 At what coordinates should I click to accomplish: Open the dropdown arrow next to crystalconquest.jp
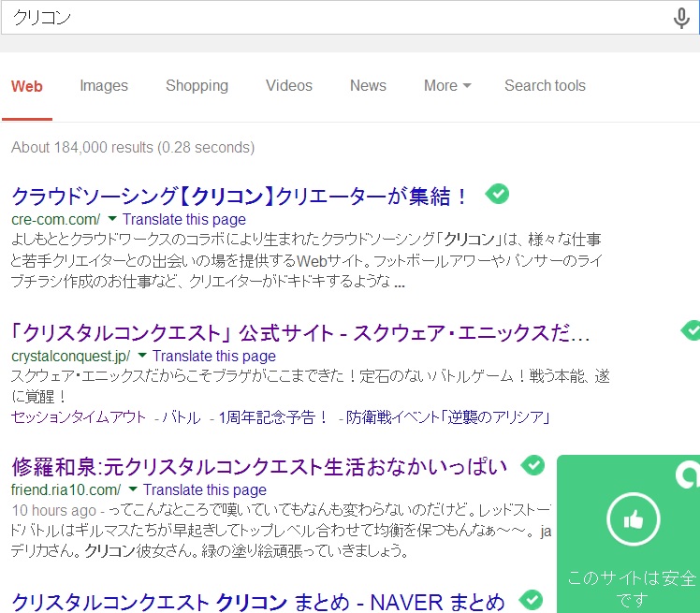pyautogui.click(x=142, y=356)
